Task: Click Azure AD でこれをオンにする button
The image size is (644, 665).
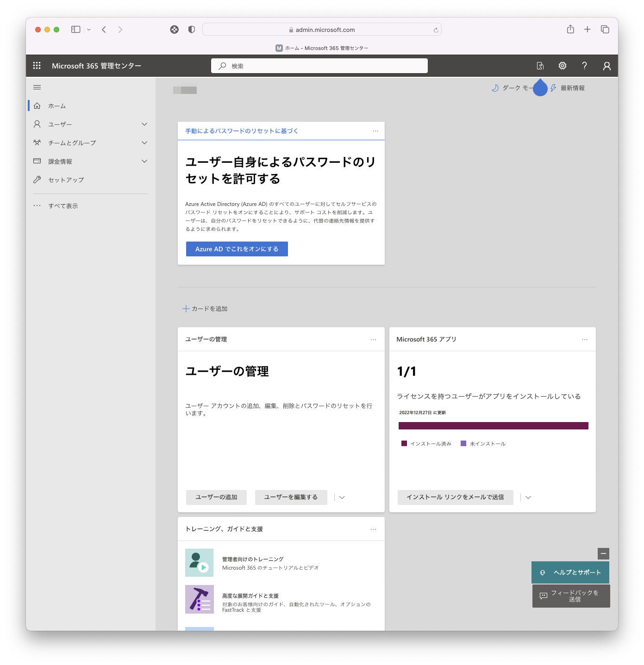Action: pyautogui.click(x=237, y=249)
